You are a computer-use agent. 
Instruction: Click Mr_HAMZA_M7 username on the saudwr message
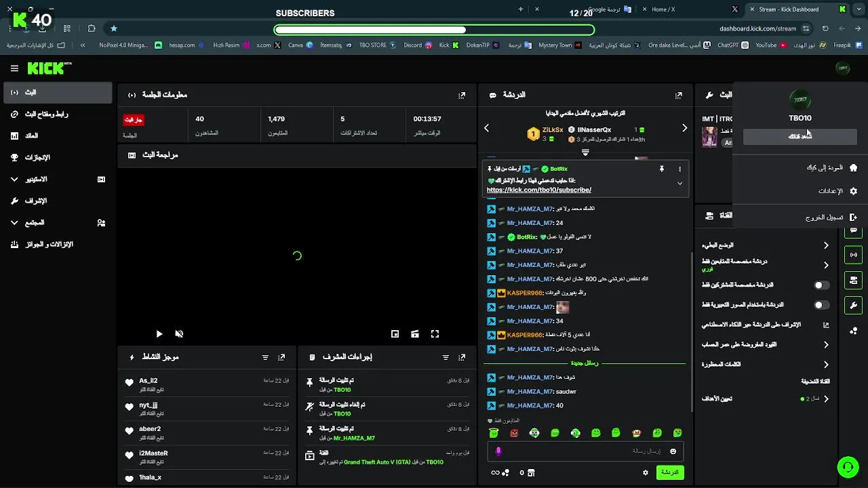(x=530, y=392)
